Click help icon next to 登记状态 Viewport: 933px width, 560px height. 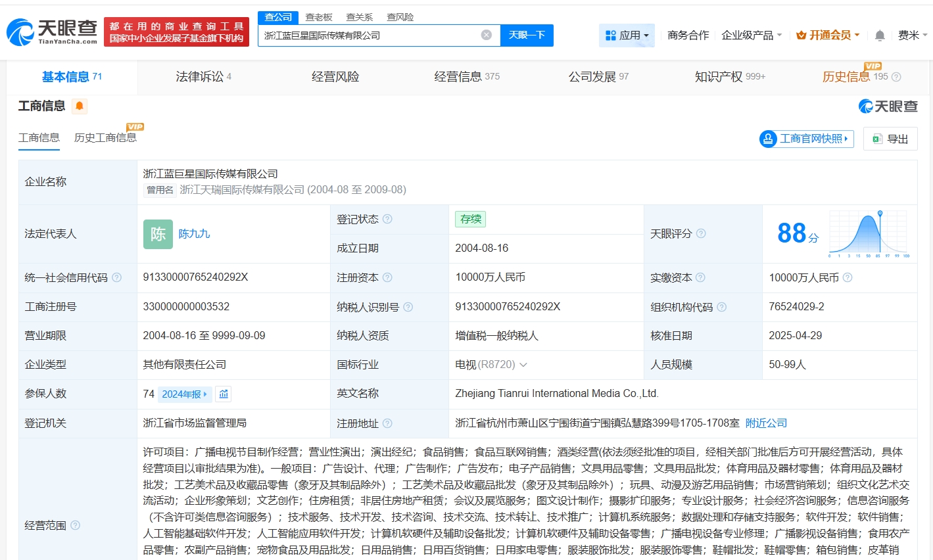pos(387,219)
